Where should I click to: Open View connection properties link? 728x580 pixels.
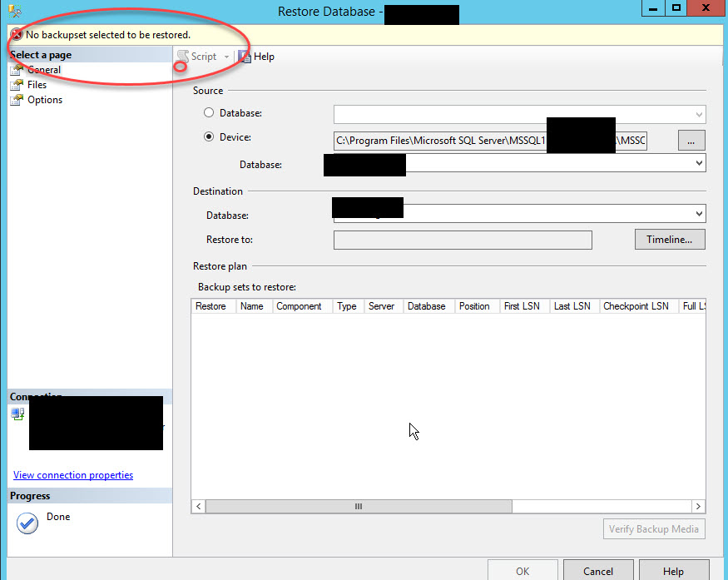(72, 474)
